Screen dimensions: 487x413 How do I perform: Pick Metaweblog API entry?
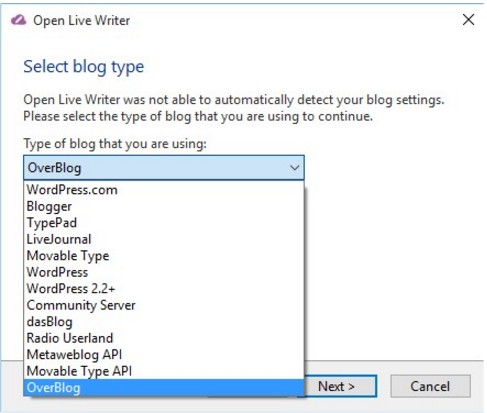164,355
